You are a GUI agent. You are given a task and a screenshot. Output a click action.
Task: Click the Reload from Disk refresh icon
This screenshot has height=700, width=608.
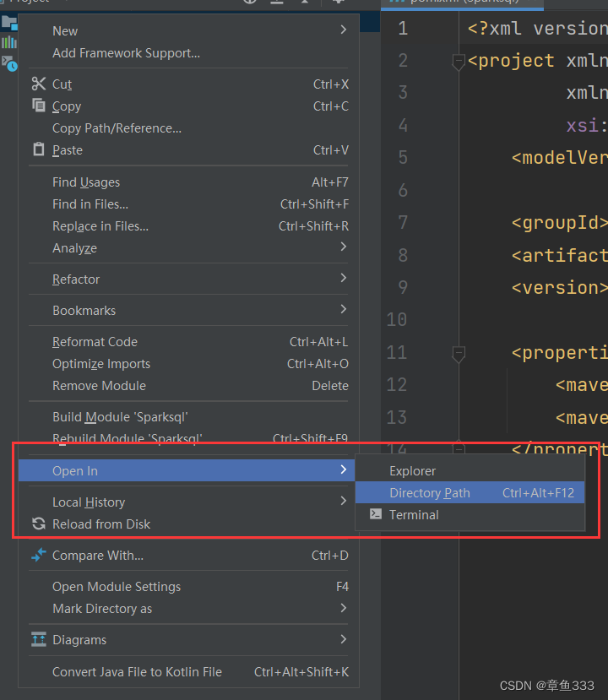click(x=39, y=524)
